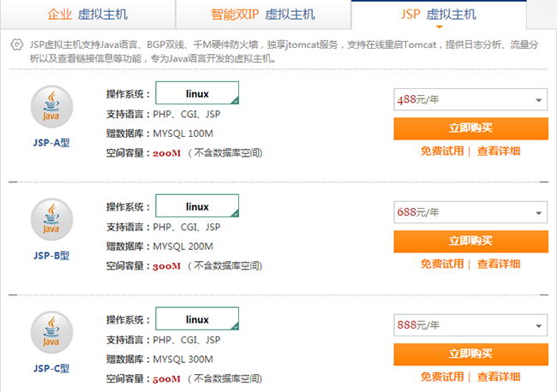Select linux operating system for JSP-C型
Viewport: 557px width, 392px height.
[x=197, y=319]
